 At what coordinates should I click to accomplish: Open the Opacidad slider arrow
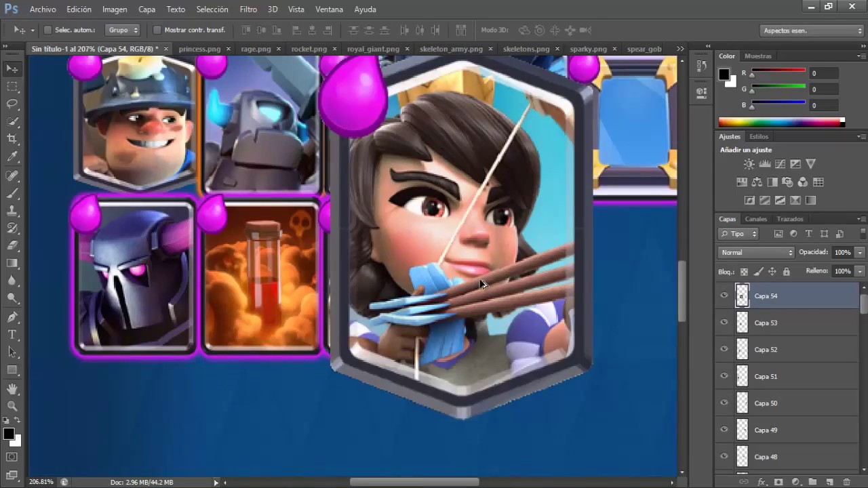point(860,252)
